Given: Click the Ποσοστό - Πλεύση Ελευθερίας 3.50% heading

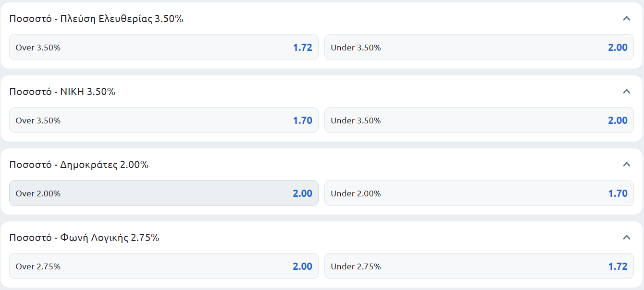Looking at the screenshot, I should pyautogui.click(x=97, y=19).
